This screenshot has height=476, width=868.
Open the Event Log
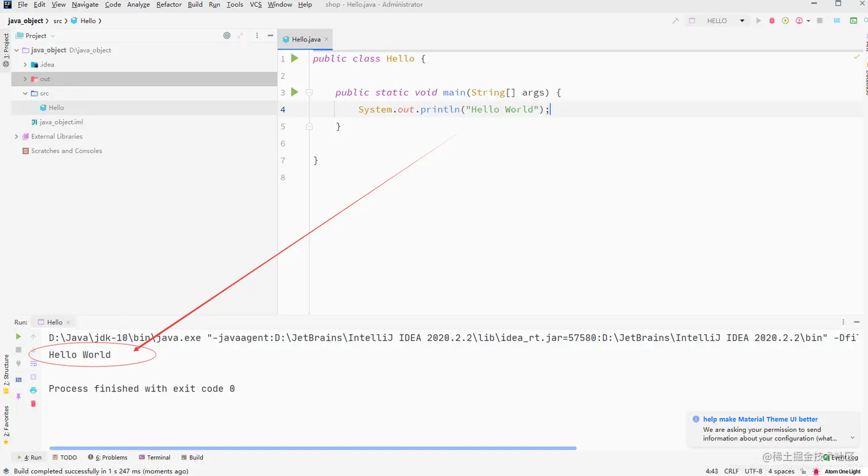coord(841,458)
